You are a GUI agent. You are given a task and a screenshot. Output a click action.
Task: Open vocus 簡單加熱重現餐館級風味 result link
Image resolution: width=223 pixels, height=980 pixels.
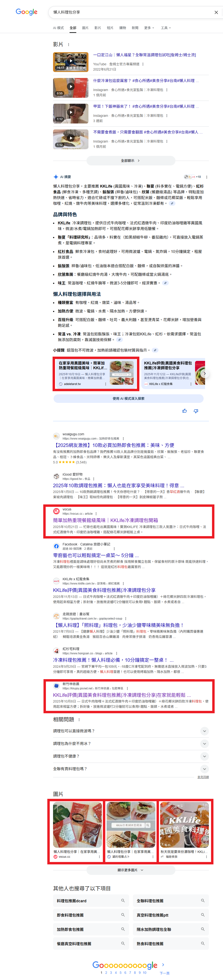[106, 520]
